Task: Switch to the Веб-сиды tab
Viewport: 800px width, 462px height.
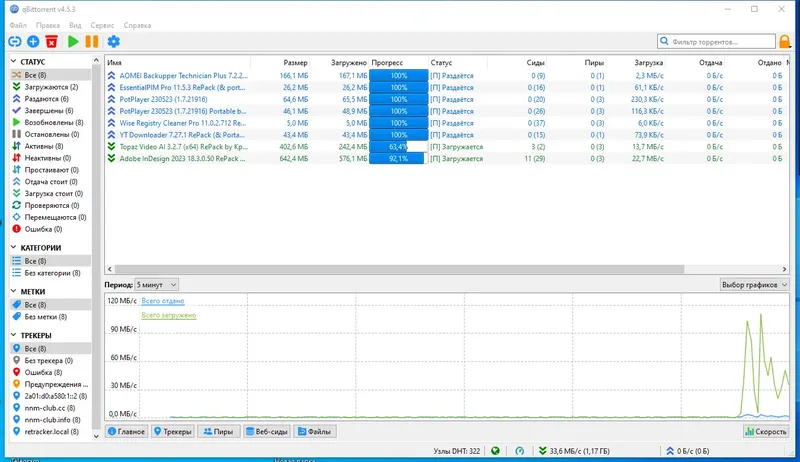Action: pyautogui.click(x=267, y=431)
